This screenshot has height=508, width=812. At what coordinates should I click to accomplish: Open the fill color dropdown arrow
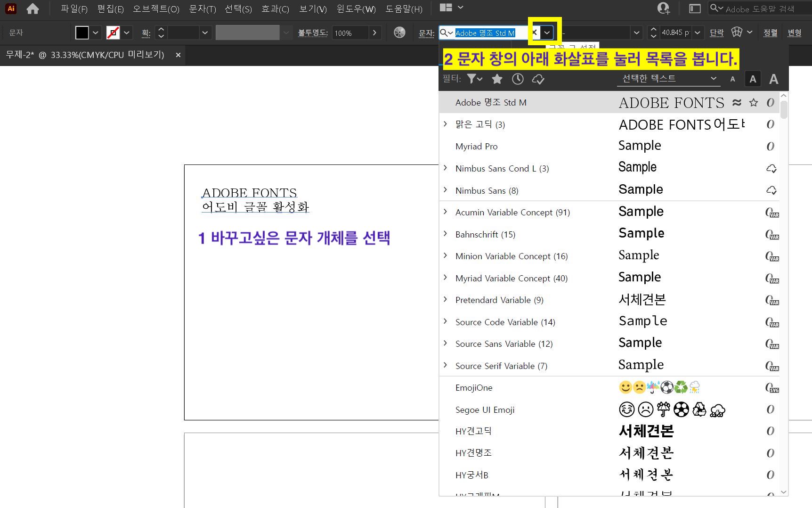(95, 33)
